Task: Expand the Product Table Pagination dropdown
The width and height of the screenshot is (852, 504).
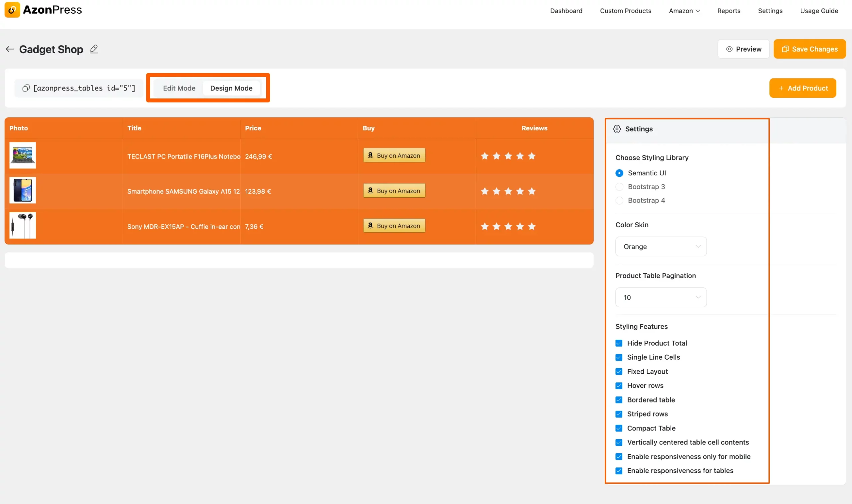Action: pyautogui.click(x=661, y=297)
